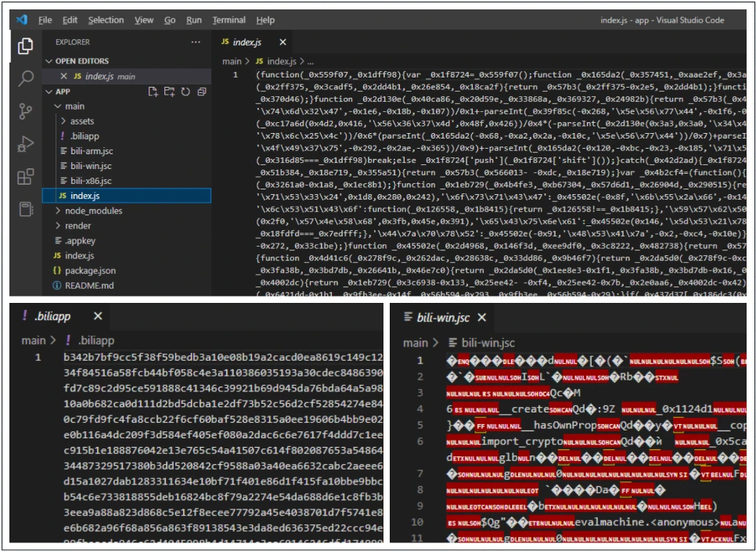Viewport: 756px width, 551px height.
Task: Click import_crypto text on line 6
Action: [x=522, y=441]
